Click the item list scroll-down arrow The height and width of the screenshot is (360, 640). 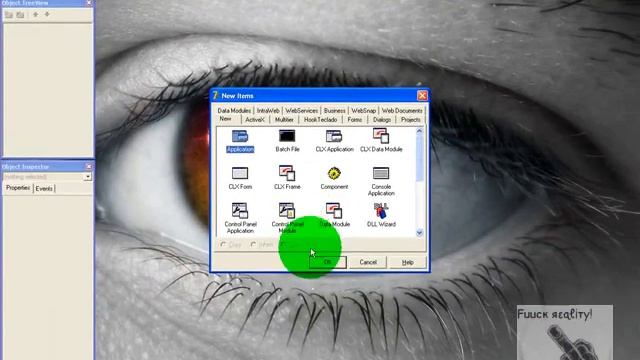click(419, 233)
